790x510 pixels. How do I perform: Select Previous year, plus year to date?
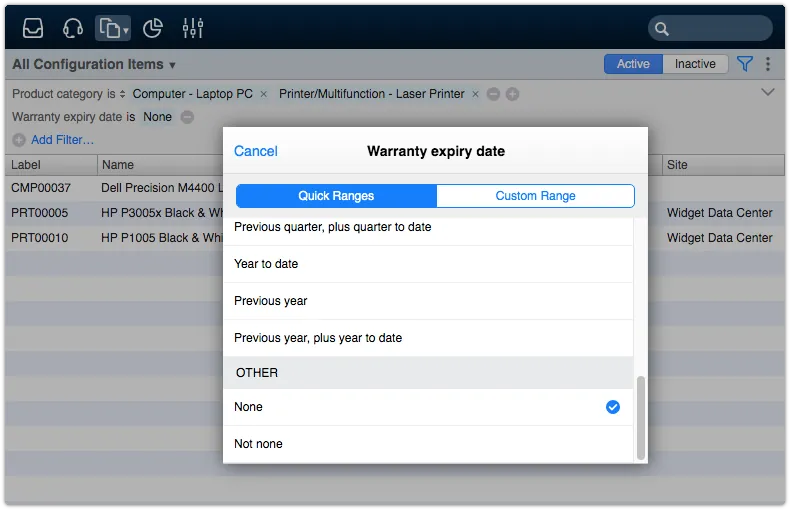428,338
